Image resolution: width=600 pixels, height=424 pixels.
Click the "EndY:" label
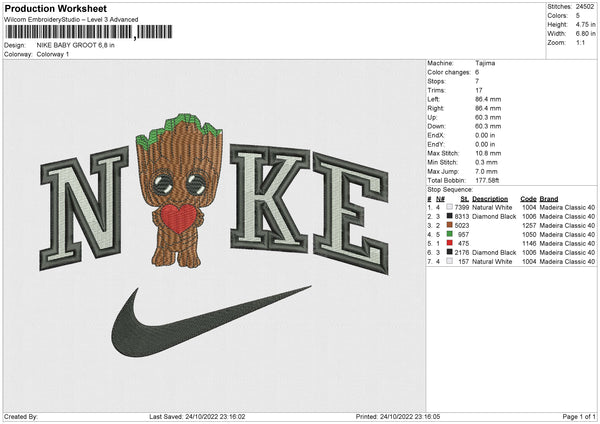click(x=436, y=144)
